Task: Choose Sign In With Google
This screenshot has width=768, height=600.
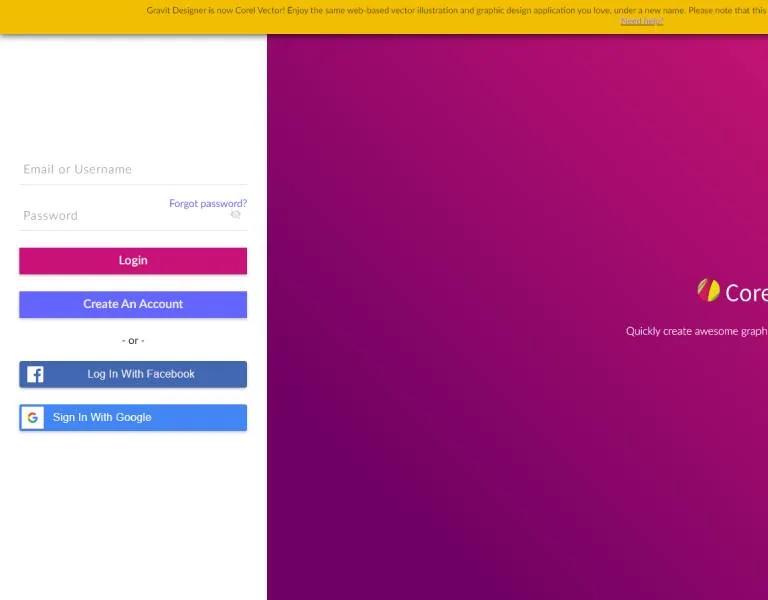Action: (133, 417)
